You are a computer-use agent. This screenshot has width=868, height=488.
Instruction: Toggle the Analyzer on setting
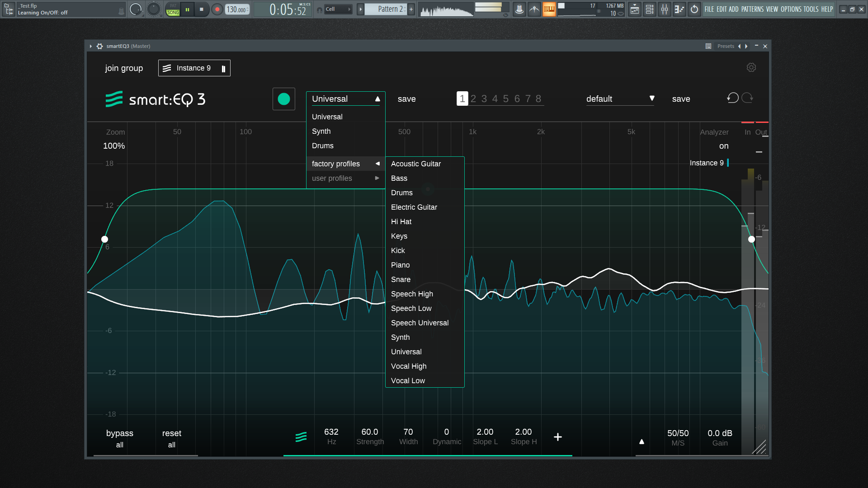pyautogui.click(x=724, y=146)
